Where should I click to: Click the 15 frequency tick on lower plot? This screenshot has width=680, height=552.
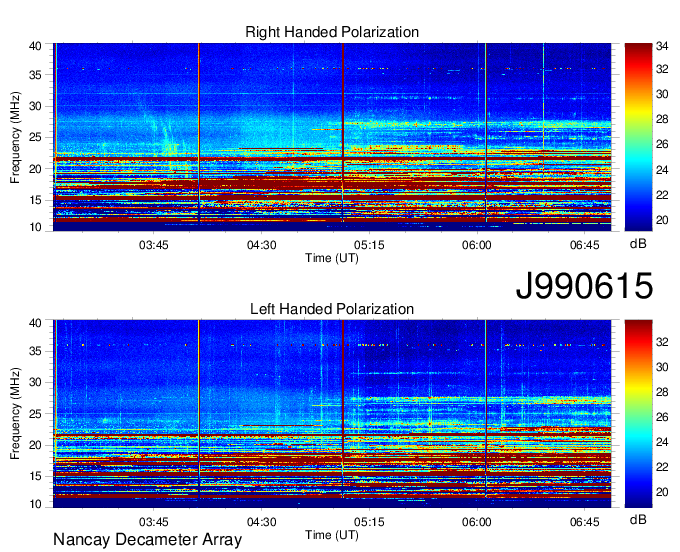(36, 477)
